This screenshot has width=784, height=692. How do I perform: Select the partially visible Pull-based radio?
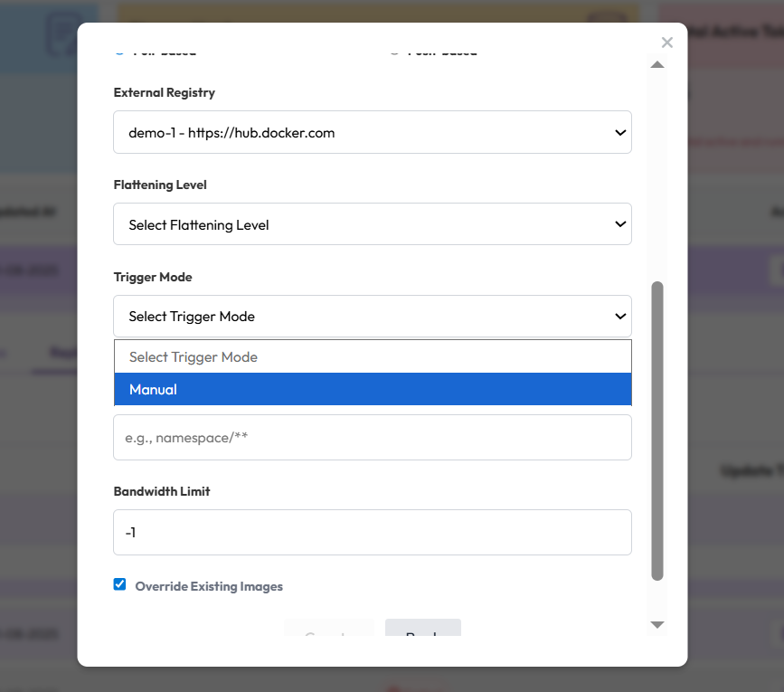[119, 52]
